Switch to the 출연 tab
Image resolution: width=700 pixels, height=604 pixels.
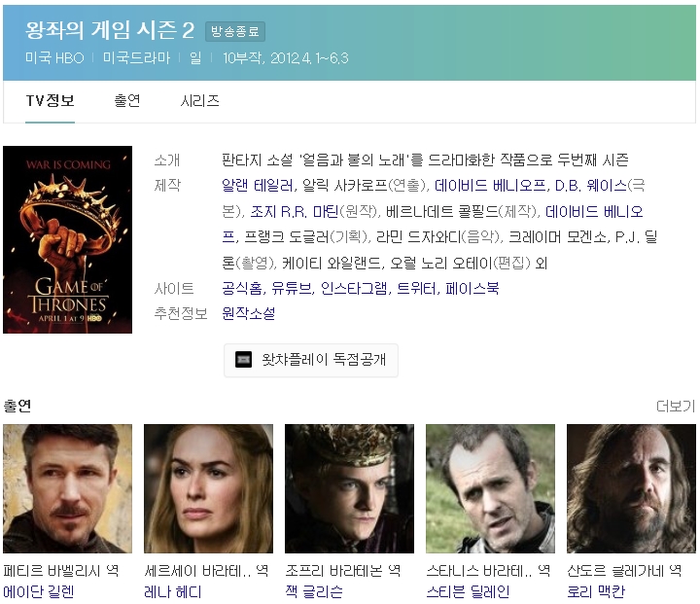(127, 101)
